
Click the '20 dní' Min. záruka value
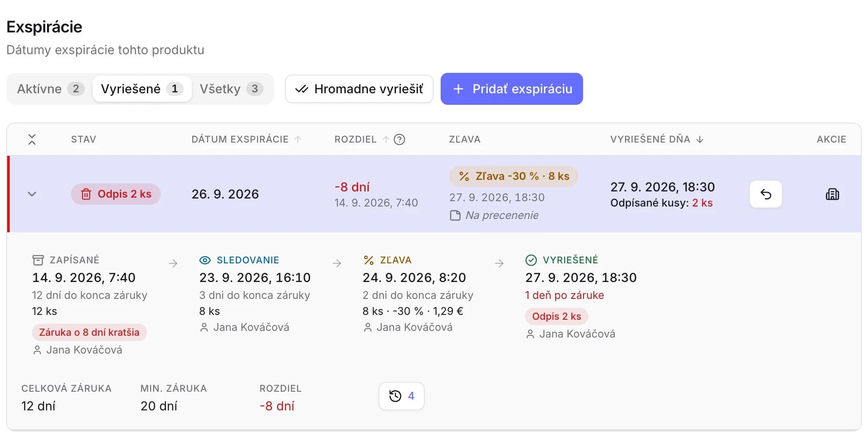pos(159,406)
